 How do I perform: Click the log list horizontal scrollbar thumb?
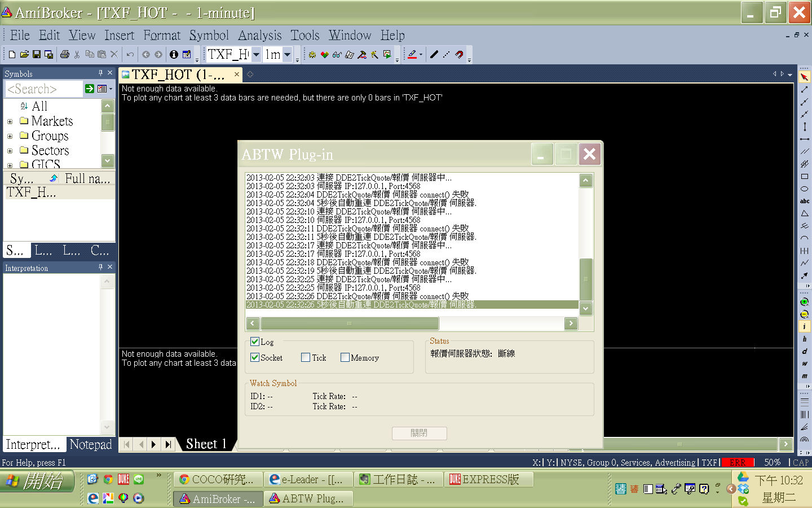pos(350,323)
